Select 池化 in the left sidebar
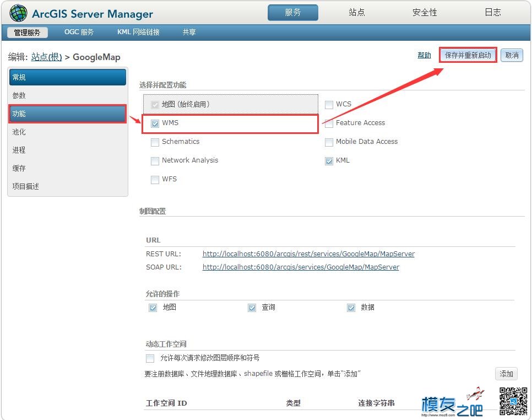532x420 pixels. coord(68,132)
